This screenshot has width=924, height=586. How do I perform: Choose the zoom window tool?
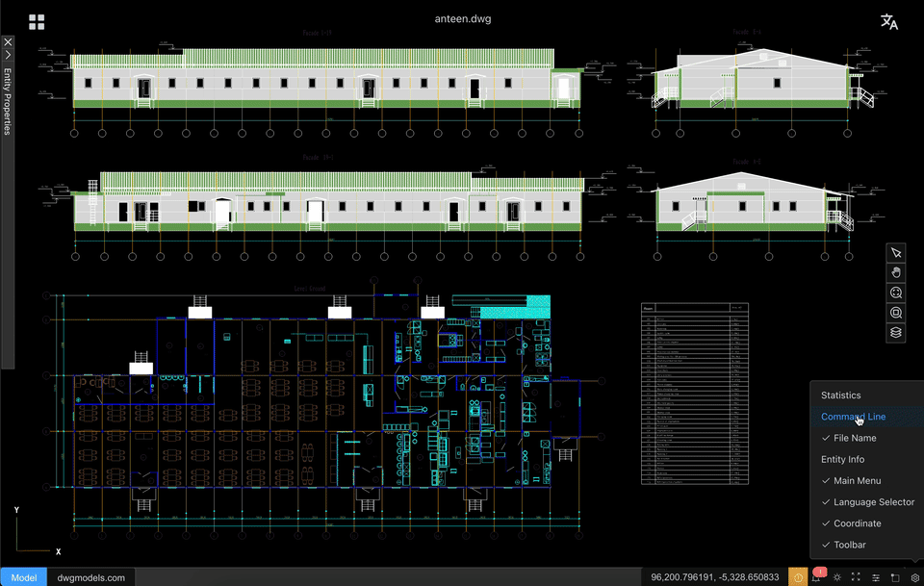pos(895,313)
